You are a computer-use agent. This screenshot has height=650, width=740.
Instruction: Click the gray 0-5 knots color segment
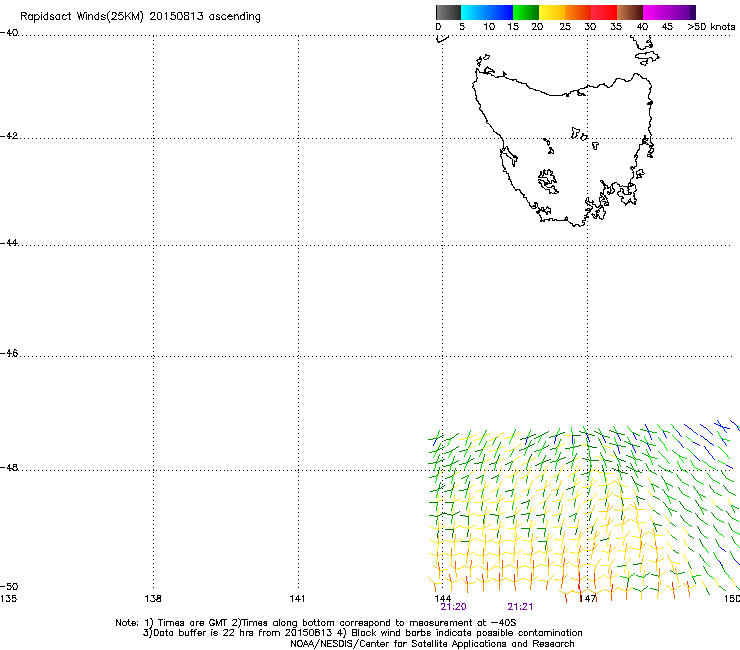(448, 12)
